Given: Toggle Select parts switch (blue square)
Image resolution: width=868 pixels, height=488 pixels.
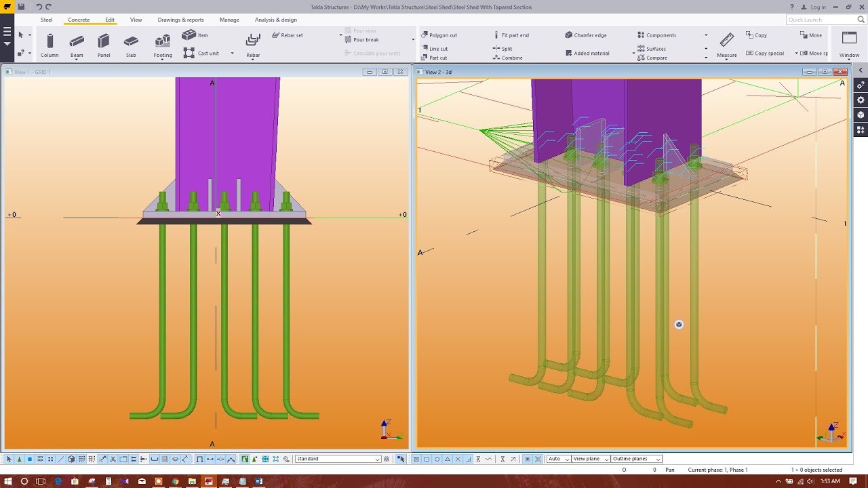Looking at the screenshot, I should 30,459.
